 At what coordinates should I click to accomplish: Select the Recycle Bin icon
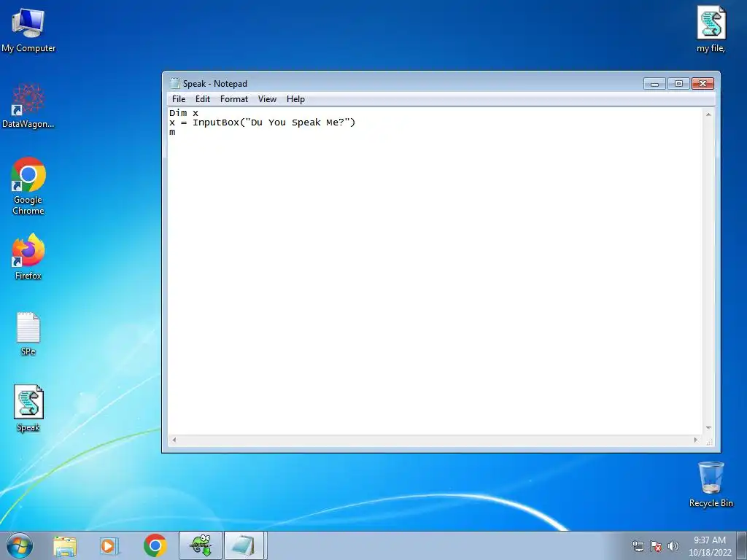pyautogui.click(x=711, y=484)
